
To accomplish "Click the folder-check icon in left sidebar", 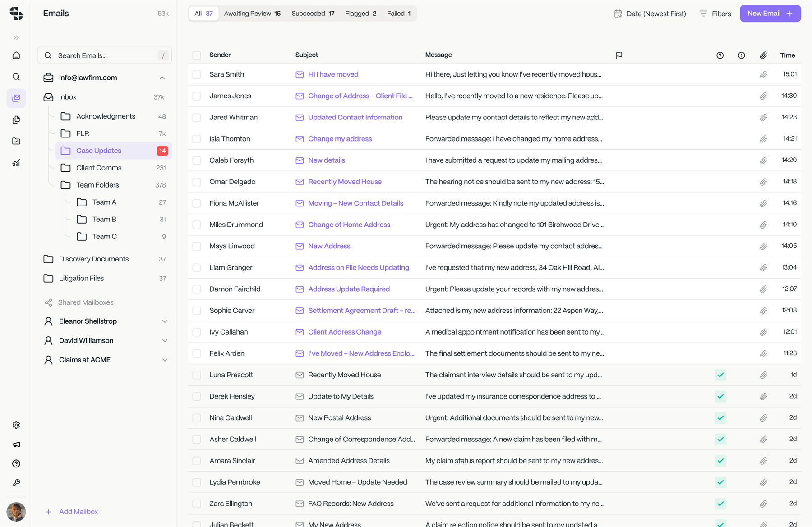I will (x=16, y=141).
